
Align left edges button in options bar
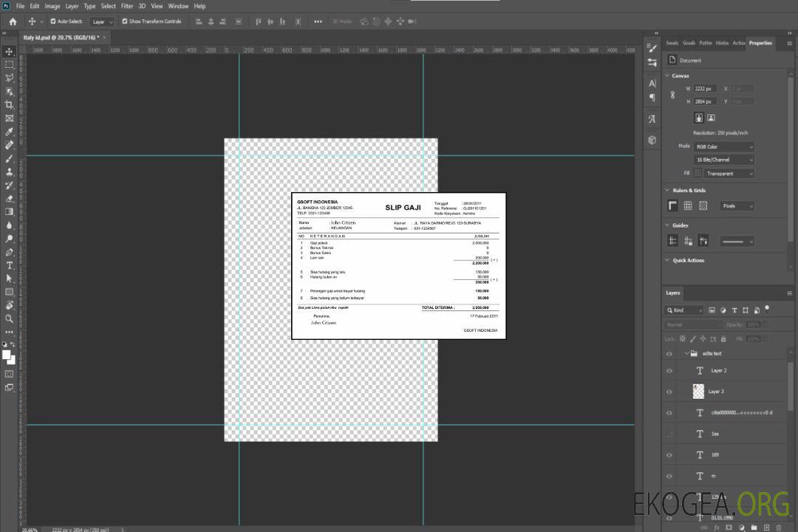pyautogui.click(x=199, y=21)
